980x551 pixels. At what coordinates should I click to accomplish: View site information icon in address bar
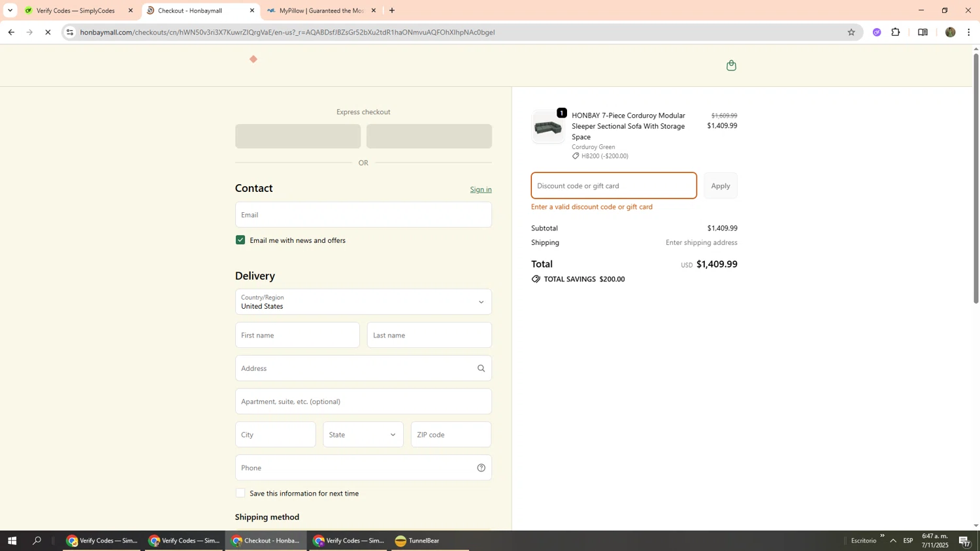(x=70, y=32)
